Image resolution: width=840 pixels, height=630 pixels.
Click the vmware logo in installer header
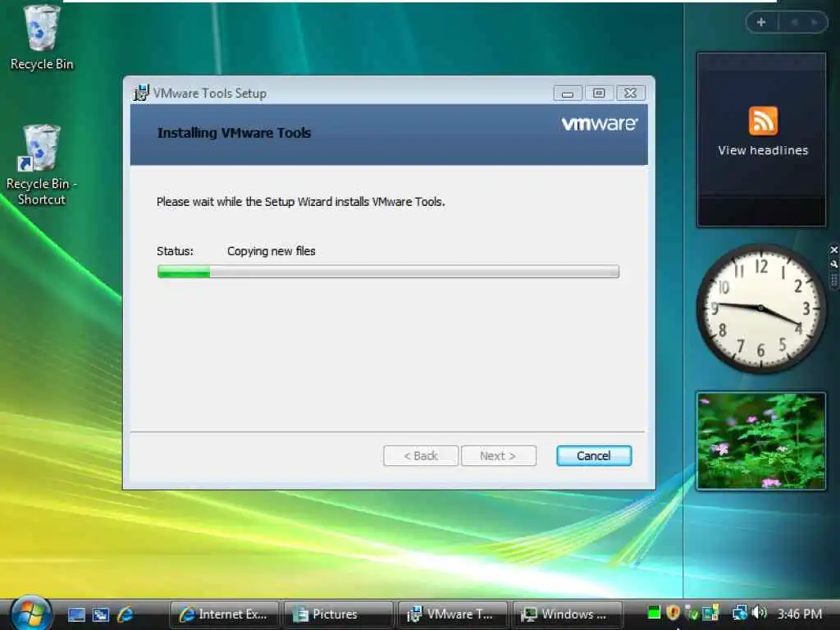(x=600, y=124)
